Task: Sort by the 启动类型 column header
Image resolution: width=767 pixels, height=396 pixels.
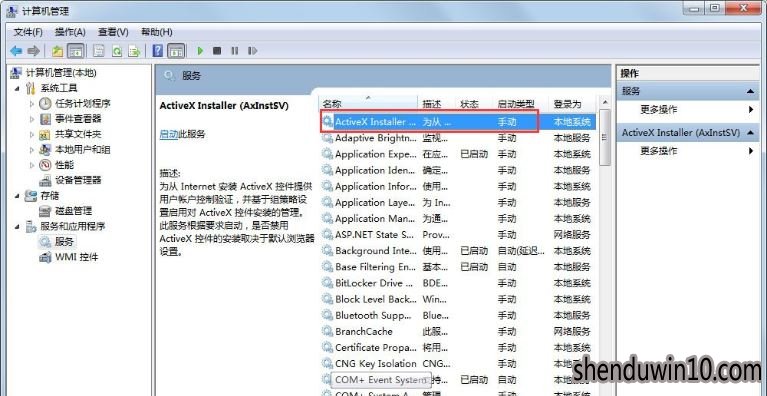Action: [x=521, y=104]
